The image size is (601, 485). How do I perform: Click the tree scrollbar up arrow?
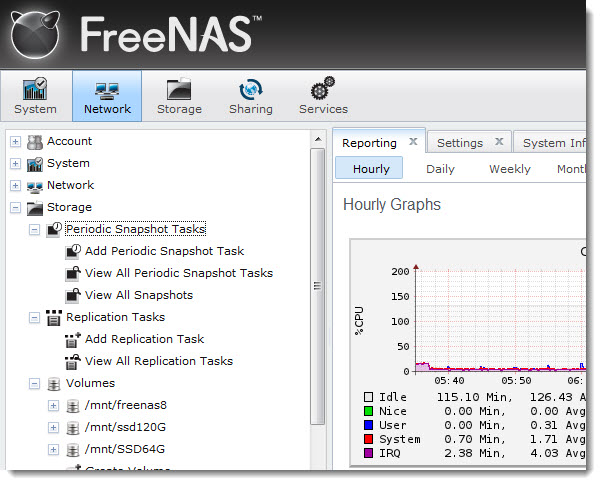point(318,139)
